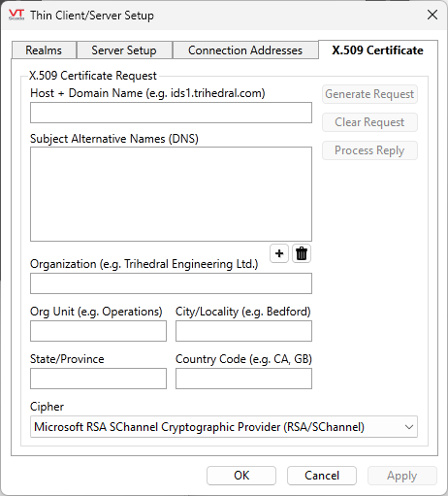The image size is (448, 496).
Task: Focus the Organization input field
Action: (x=171, y=283)
